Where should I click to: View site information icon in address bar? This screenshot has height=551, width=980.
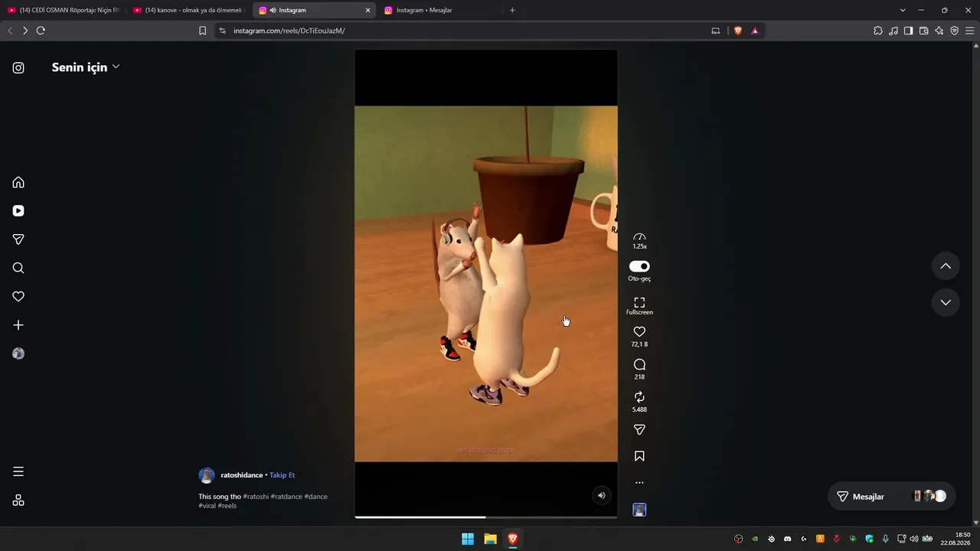222,31
